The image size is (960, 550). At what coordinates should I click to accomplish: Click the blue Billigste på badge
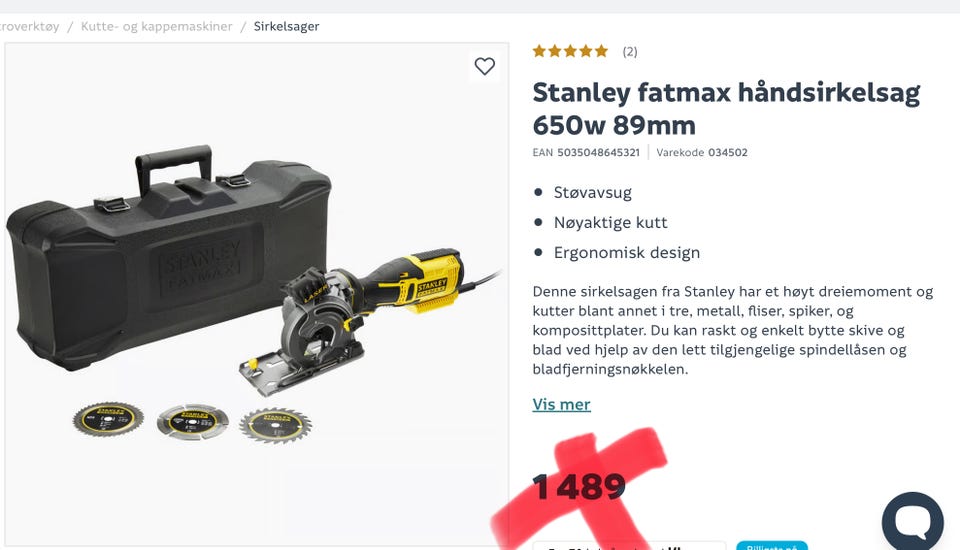pyautogui.click(x=772, y=546)
